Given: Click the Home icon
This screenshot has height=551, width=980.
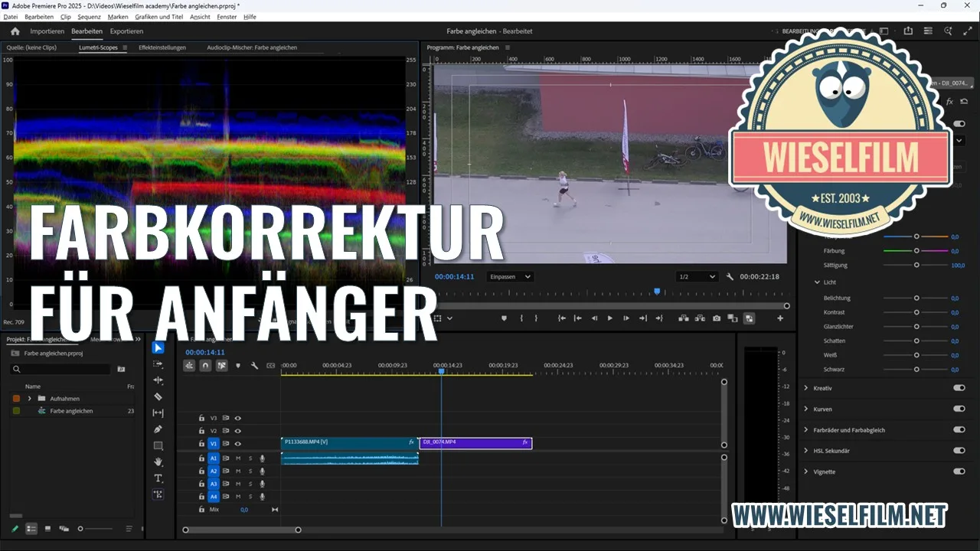Looking at the screenshot, I should click(15, 31).
